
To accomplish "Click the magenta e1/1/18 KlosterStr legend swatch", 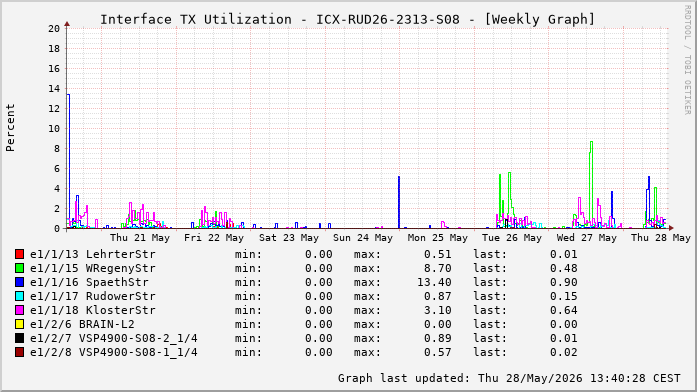I will [x=19, y=310].
